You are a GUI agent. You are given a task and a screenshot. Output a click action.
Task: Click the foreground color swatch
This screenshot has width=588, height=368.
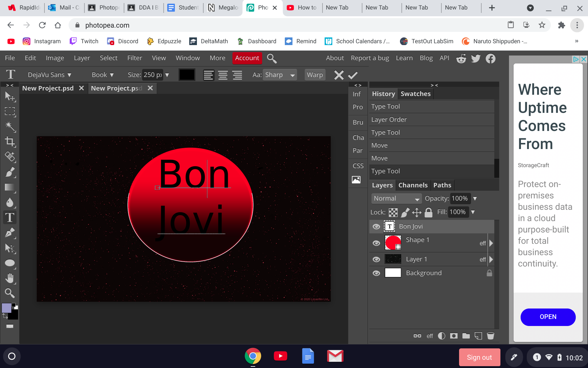tap(6, 308)
